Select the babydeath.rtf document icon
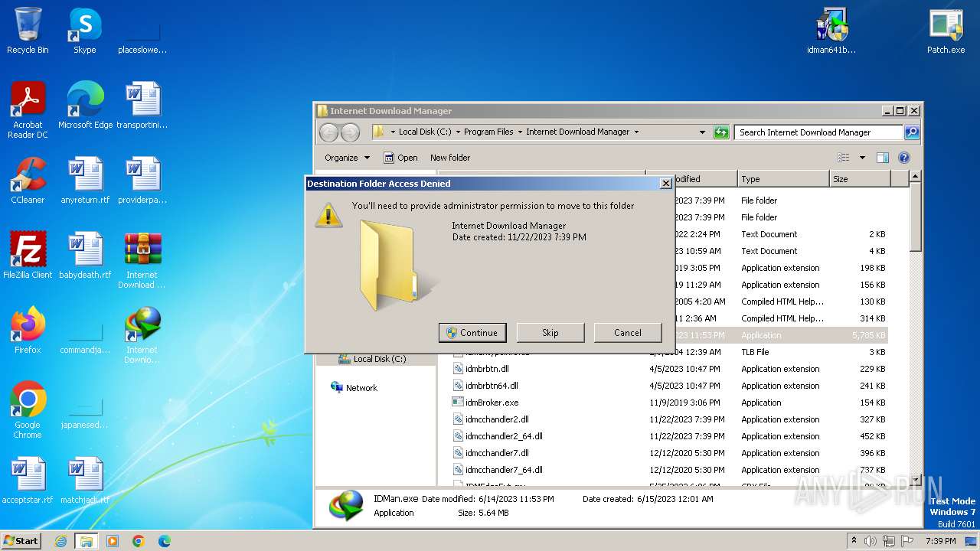Screen dimensions: 980x551 click(x=85, y=255)
